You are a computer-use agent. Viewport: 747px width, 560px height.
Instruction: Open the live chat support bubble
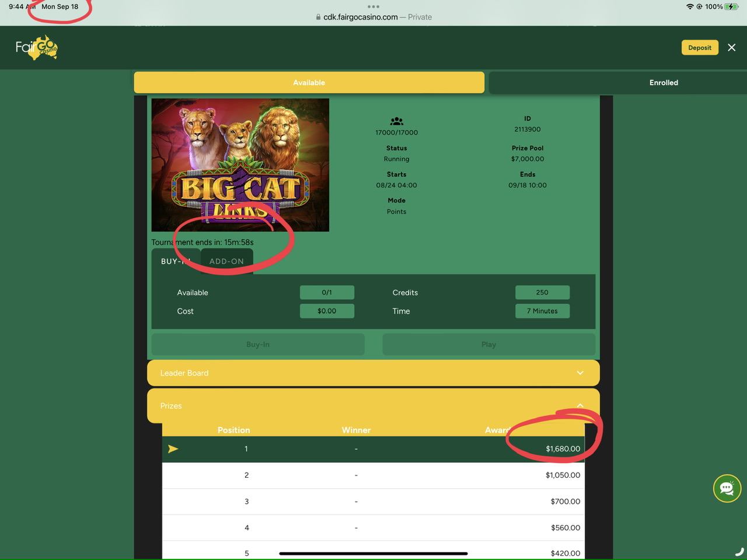pos(727,488)
